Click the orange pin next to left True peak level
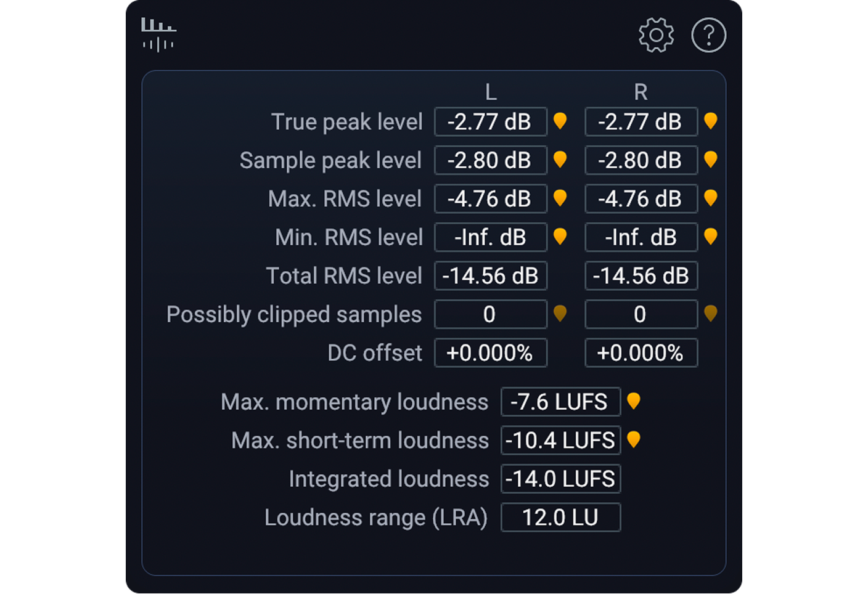The height and width of the screenshot is (594, 868). coord(560,122)
